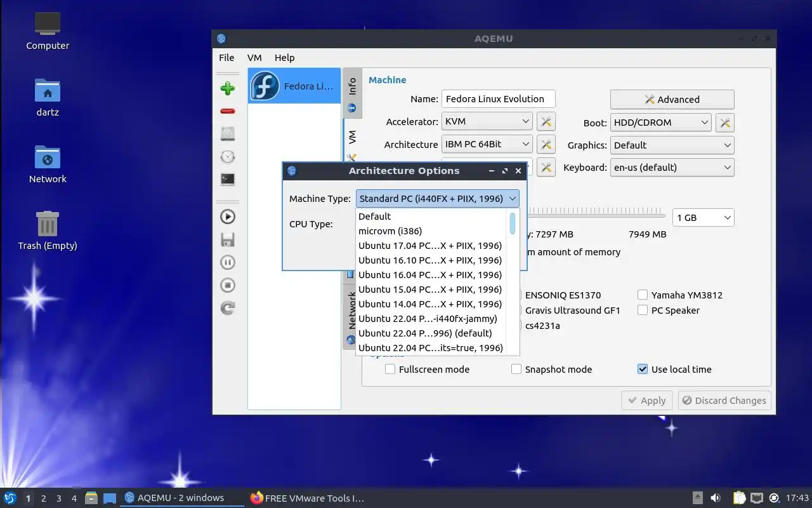Uncheck Use local time checkbox
Viewport: 812px width, 508px height.
pyautogui.click(x=643, y=369)
